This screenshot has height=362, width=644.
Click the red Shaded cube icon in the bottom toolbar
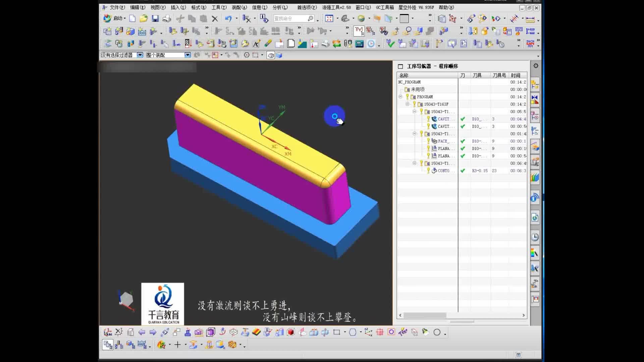tap(290, 332)
